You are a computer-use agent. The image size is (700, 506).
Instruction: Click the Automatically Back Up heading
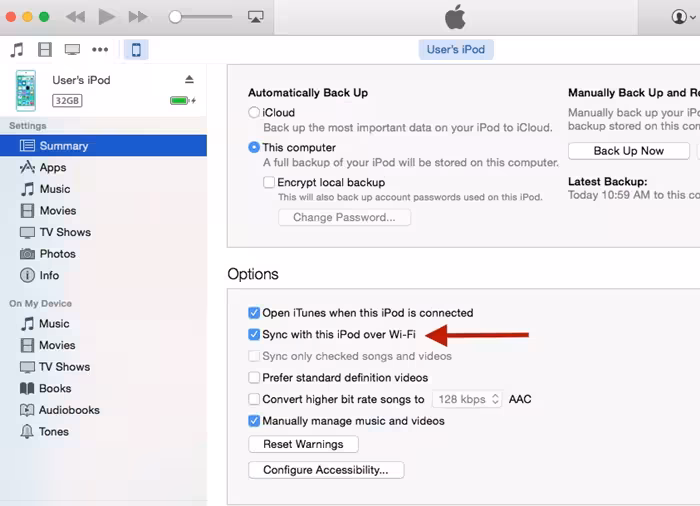pos(308,92)
